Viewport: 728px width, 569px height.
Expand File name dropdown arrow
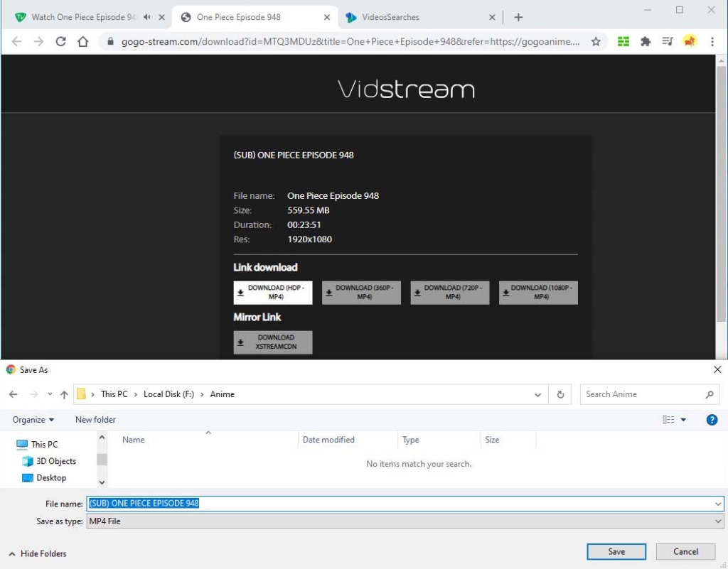[718, 504]
